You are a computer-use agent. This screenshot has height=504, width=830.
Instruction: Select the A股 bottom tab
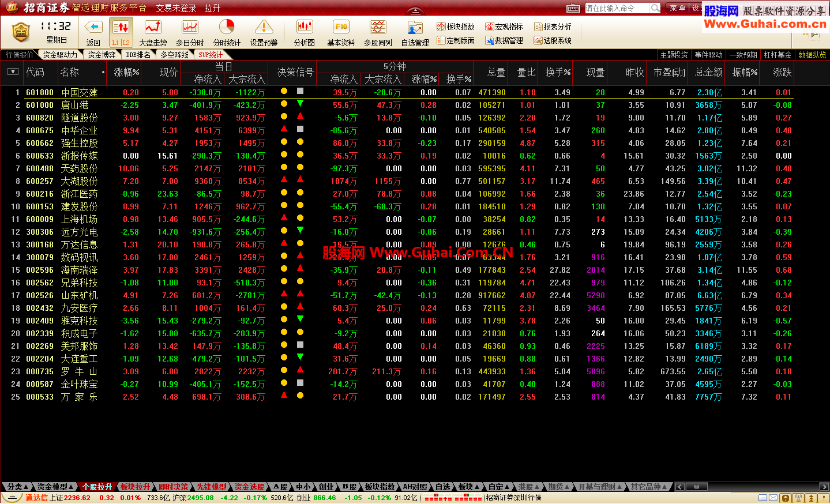(280, 487)
